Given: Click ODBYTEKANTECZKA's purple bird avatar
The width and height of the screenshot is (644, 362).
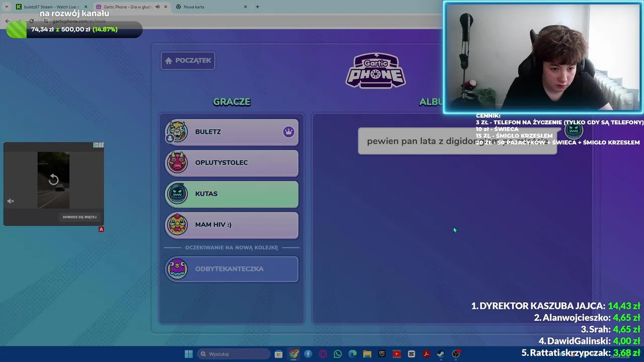Looking at the screenshot, I should point(177,268).
